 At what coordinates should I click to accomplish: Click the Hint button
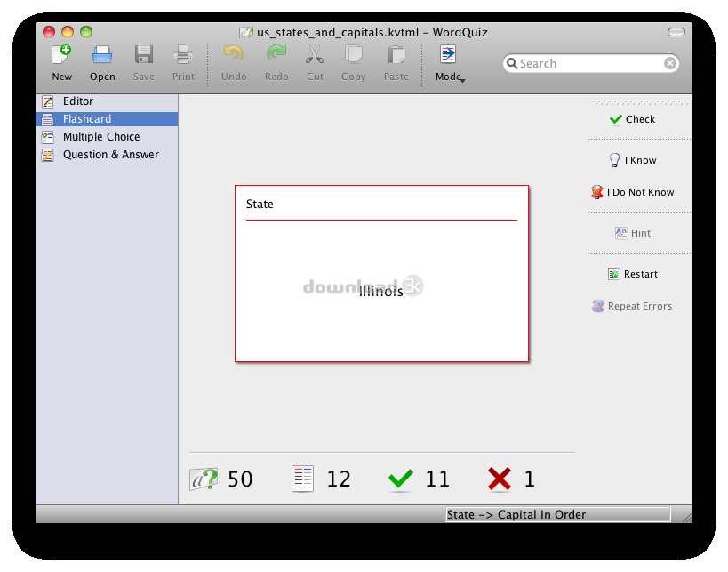[x=632, y=233]
